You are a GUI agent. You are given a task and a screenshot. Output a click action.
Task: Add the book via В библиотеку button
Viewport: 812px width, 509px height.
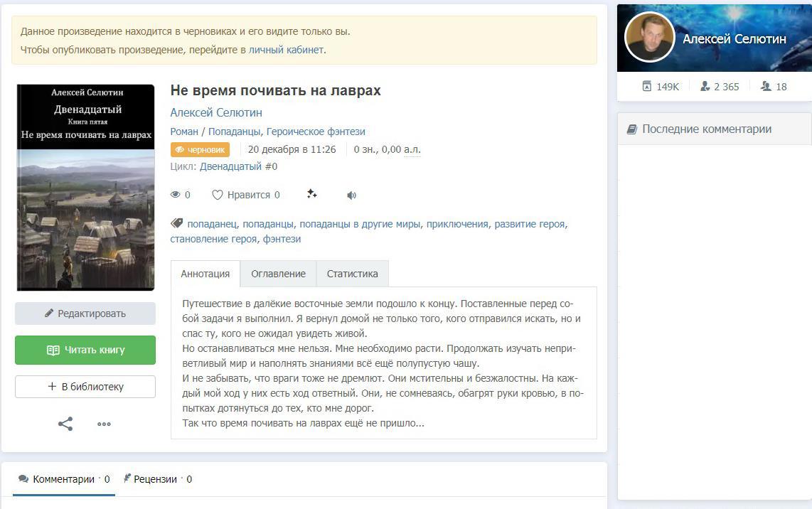[x=85, y=387]
